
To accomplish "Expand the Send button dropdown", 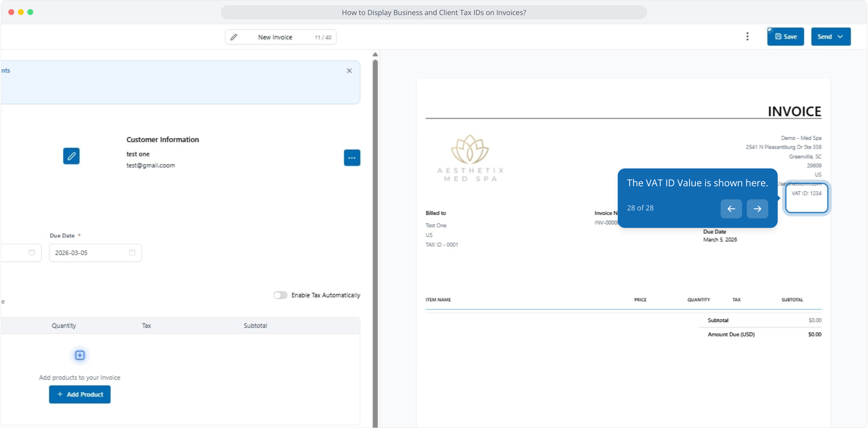I will (840, 37).
